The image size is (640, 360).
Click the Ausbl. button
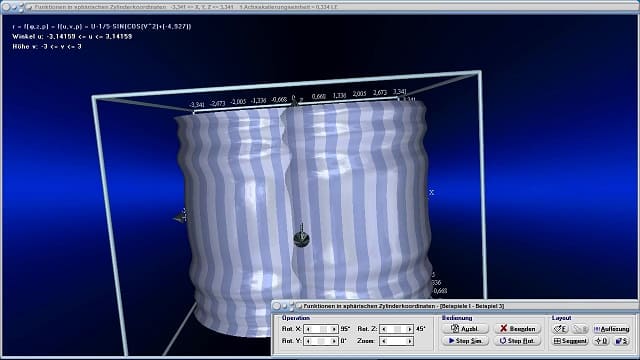465,329
